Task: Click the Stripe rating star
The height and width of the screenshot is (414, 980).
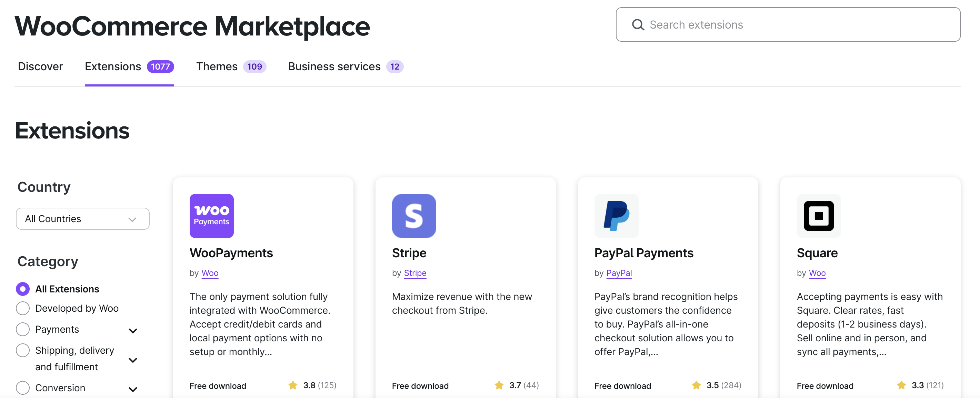Action: coord(499,385)
